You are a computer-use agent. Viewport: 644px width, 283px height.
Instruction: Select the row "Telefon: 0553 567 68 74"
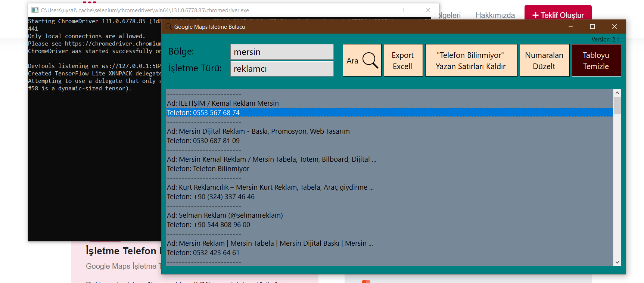(x=389, y=112)
